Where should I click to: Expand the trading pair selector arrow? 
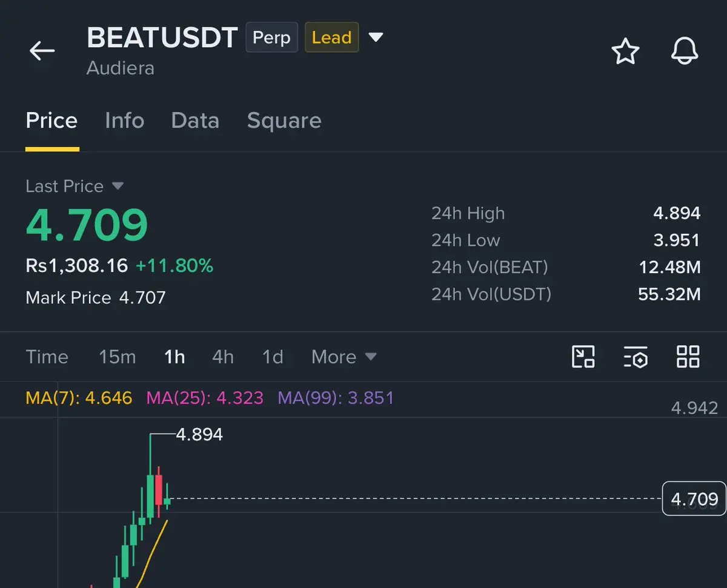point(376,38)
